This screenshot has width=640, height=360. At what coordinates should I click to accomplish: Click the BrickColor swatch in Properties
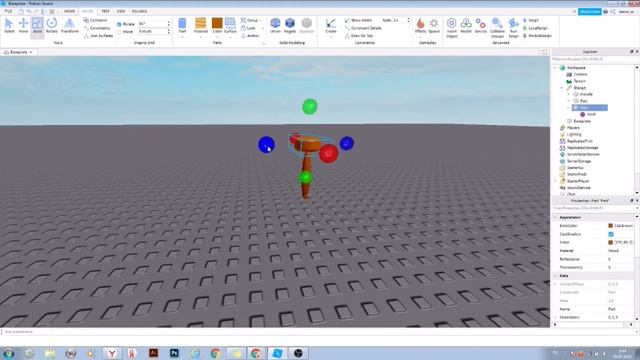coord(611,226)
